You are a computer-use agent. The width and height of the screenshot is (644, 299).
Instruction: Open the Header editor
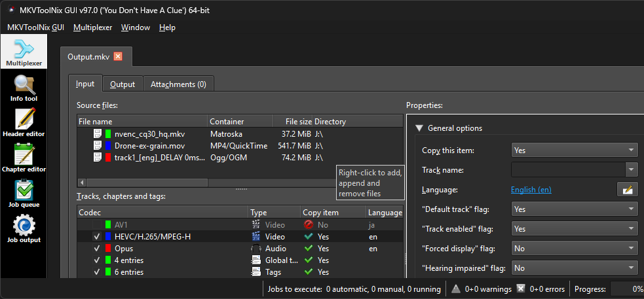tap(24, 123)
